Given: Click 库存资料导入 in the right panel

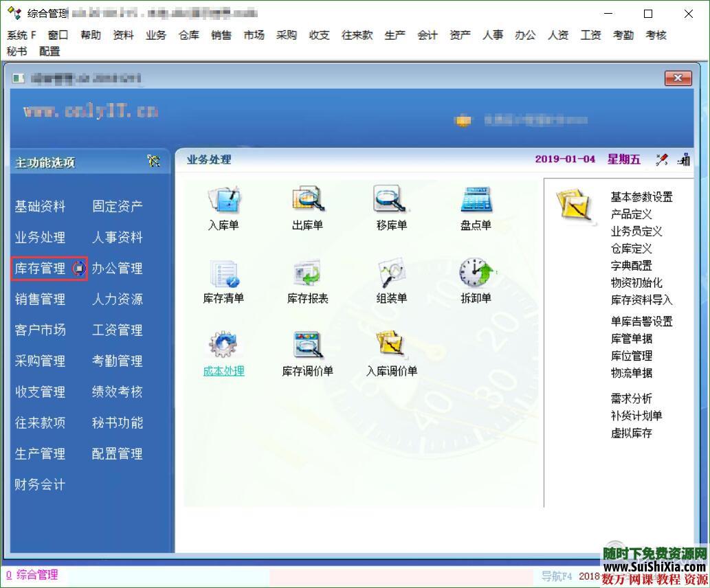Looking at the screenshot, I should pos(641,300).
